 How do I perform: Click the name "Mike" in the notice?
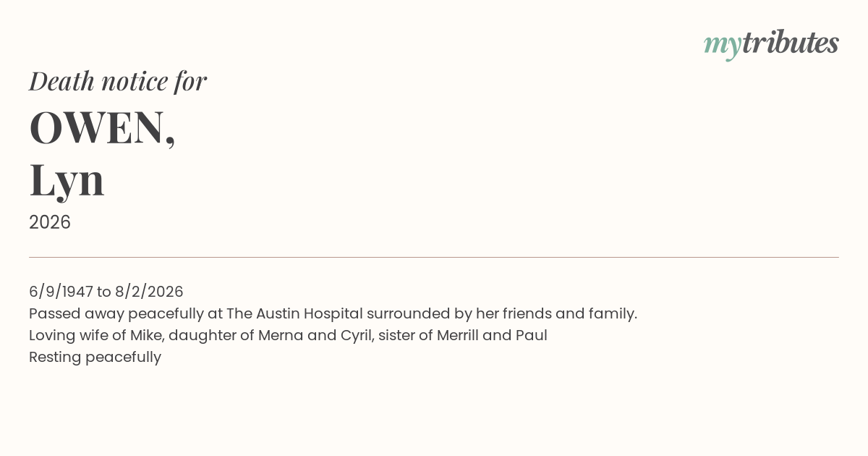pyautogui.click(x=146, y=335)
